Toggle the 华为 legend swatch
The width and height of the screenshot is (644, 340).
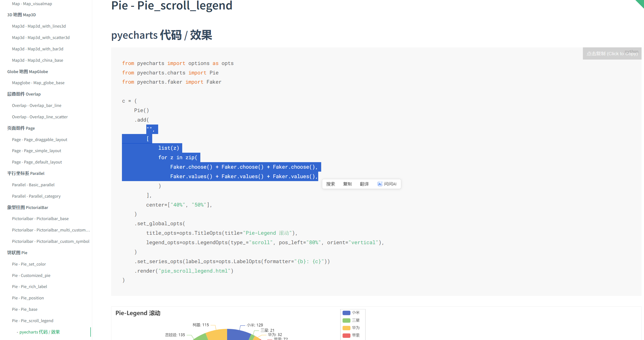346,328
